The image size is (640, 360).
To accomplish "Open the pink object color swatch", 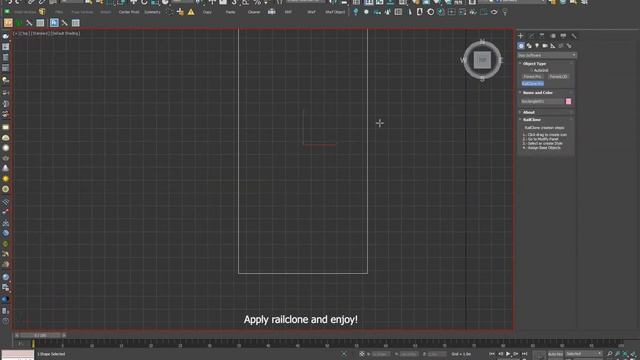I will (x=568, y=101).
